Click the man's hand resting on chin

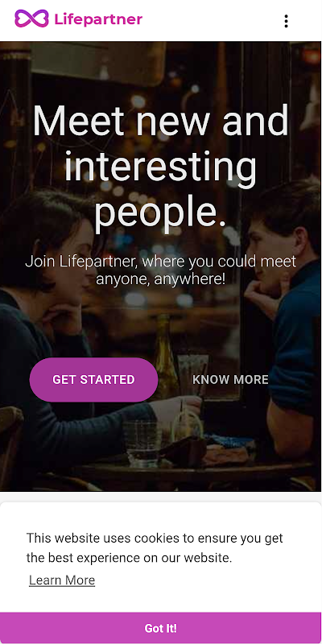point(267,294)
